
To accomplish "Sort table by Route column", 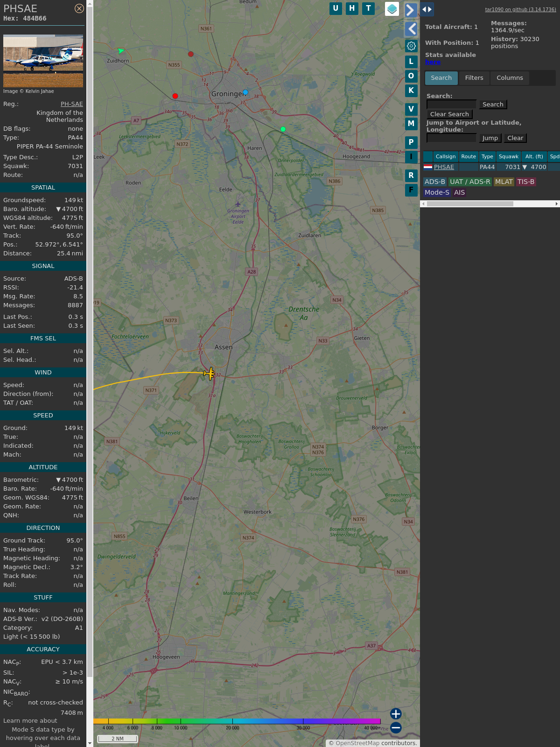I will [x=469, y=157].
